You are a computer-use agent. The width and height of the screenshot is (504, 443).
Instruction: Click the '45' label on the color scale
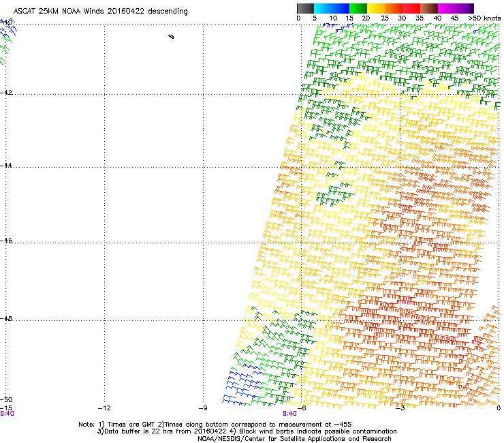454,18
